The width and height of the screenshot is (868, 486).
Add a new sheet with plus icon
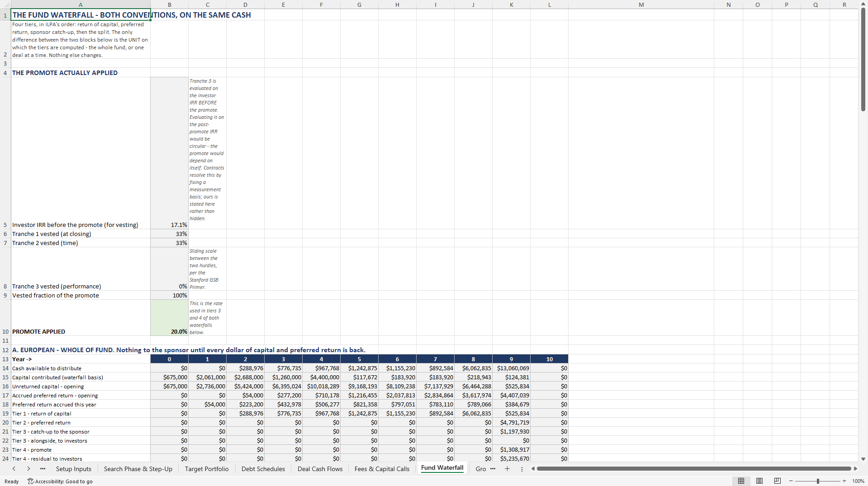[507, 469]
